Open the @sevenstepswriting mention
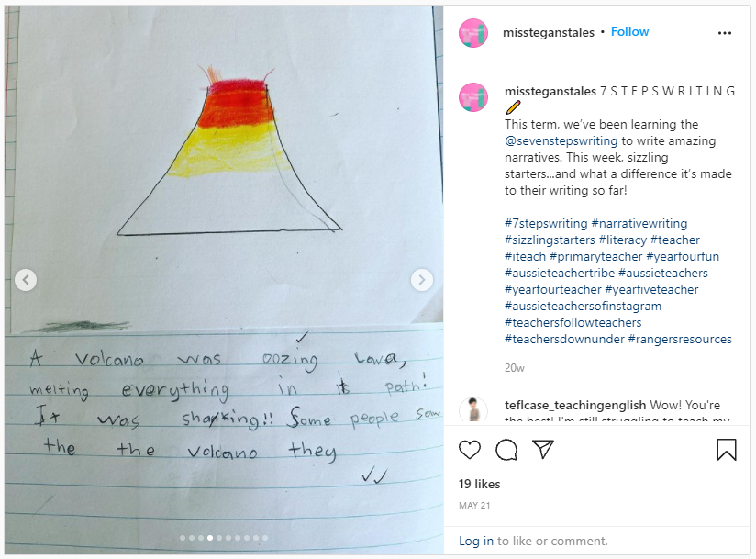 click(561, 140)
